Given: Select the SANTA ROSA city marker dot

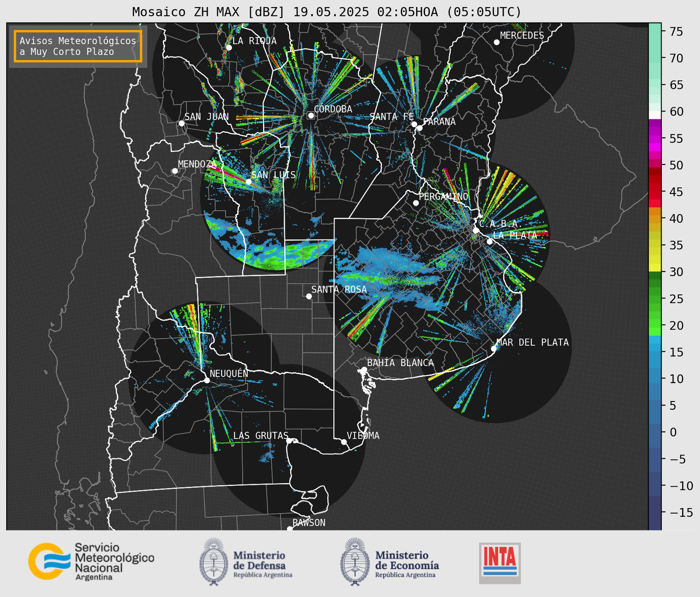Looking at the screenshot, I should click(x=309, y=296).
